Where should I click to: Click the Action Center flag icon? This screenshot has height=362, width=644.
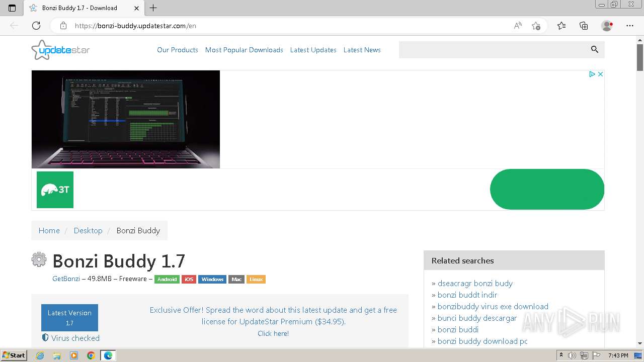pos(595,355)
